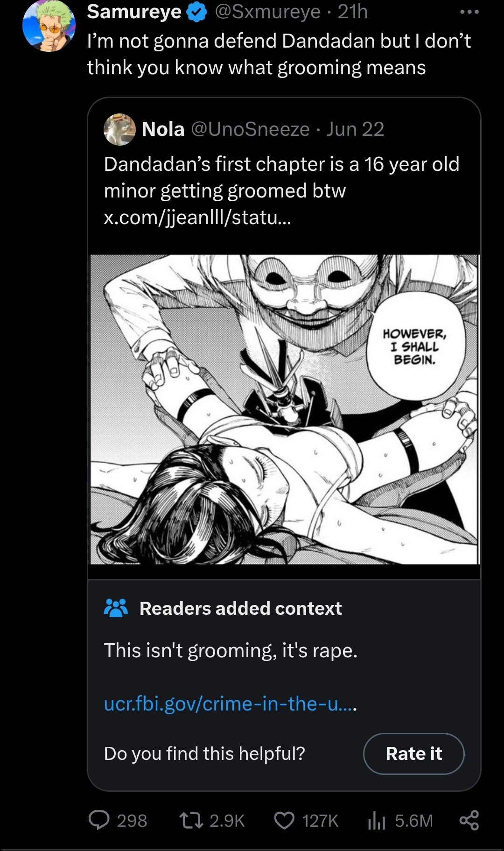Open Samureye's profile avatar
This screenshot has width=504, height=851.
click(49, 26)
